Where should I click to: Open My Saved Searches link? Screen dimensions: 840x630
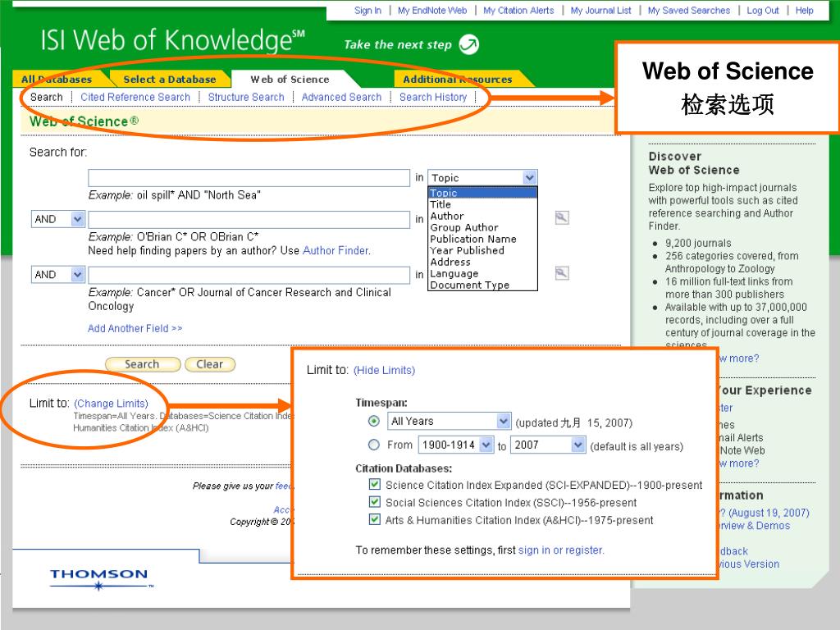coord(688,10)
